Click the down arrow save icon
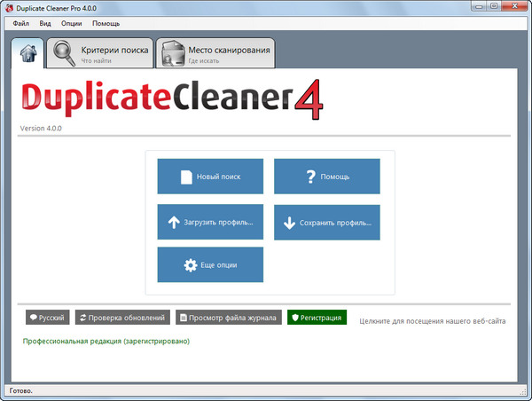 click(x=290, y=222)
